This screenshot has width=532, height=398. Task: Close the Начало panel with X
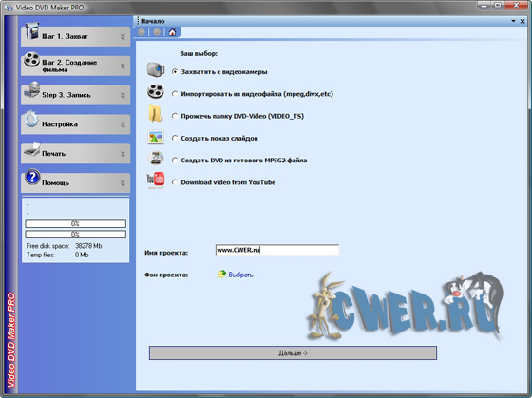coord(522,21)
